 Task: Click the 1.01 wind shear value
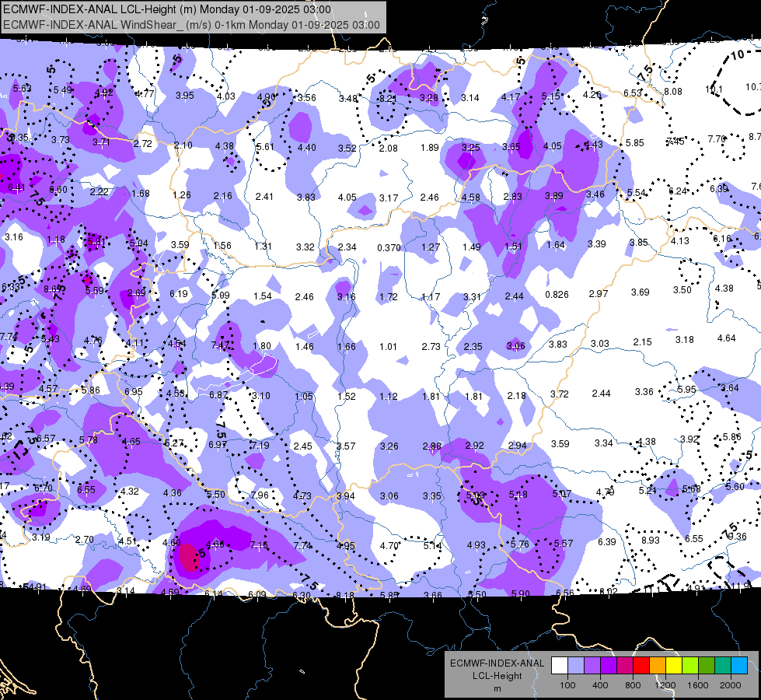click(388, 347)
